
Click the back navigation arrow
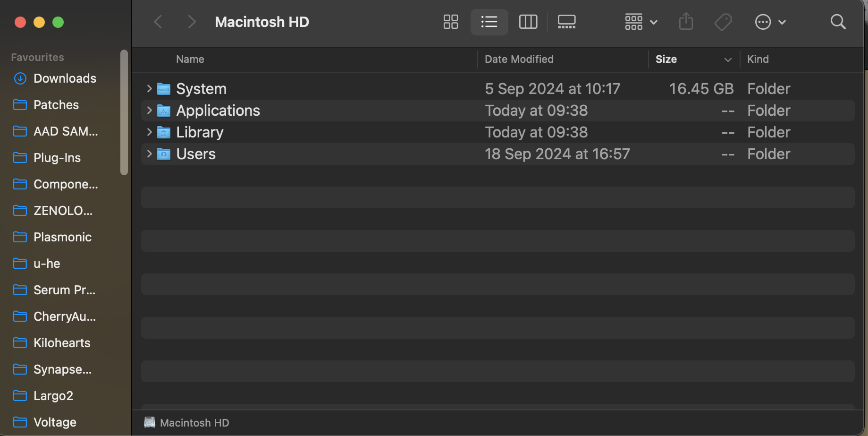(158, 22)
